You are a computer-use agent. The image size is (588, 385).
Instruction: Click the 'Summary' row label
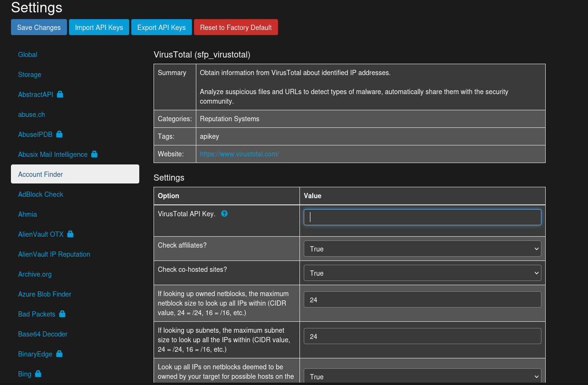pos(172,73)
